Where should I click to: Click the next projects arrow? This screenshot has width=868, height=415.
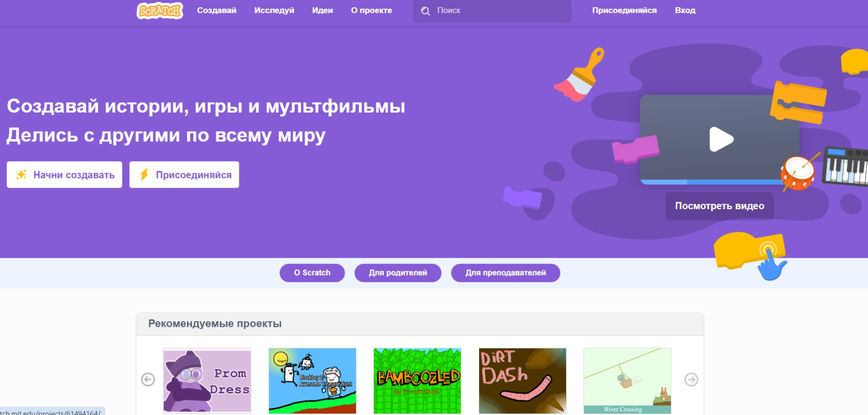click(691, 379)
